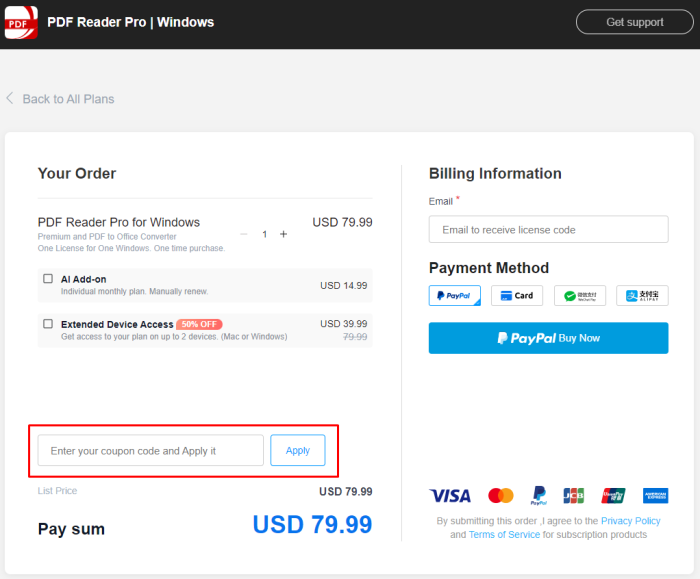Screen dimensions: 700x579
Task: Click the VISA logo icon
Action: point(450,496)
